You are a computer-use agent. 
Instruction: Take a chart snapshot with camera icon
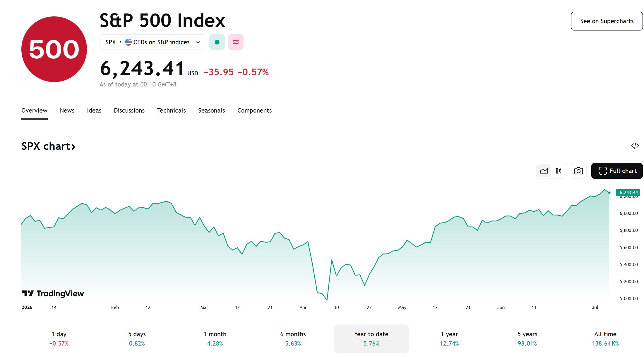[578, 171]
